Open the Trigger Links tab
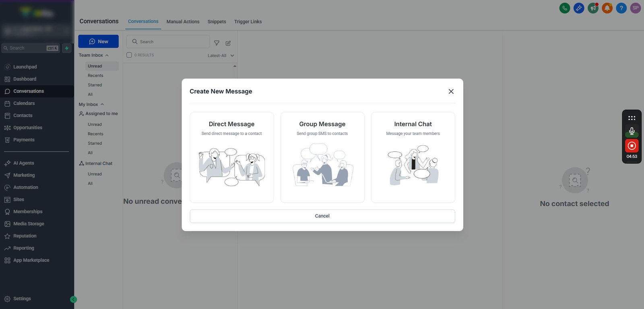Viewport: 644px width, 309px height. [248, 22]
